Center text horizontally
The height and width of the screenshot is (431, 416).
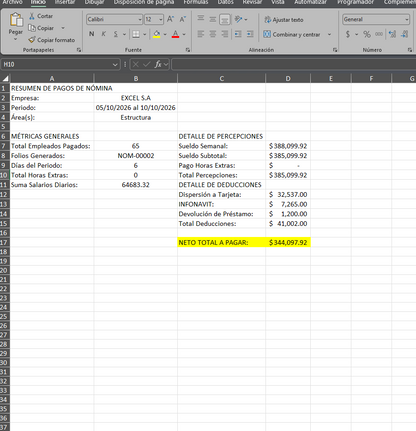[x=213, y=34]
